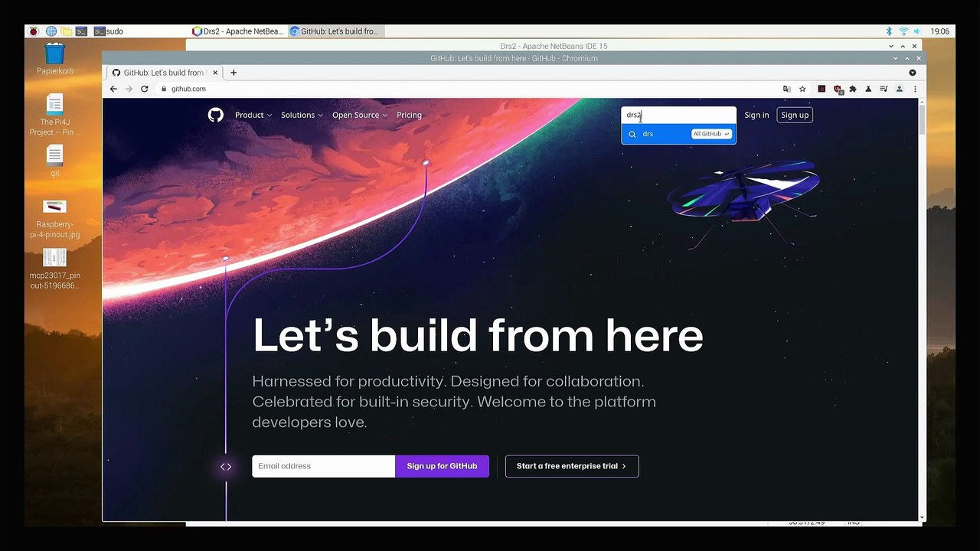Close the GitHub browser tab

coord(215,73)
